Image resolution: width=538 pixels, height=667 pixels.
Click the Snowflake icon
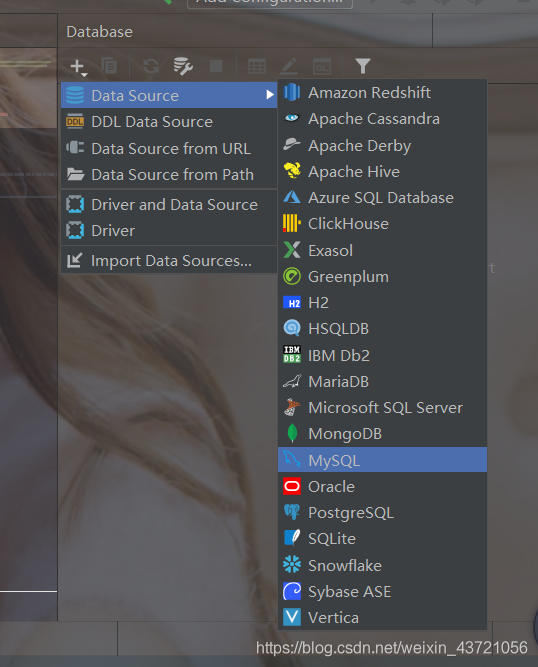(292, 564)
